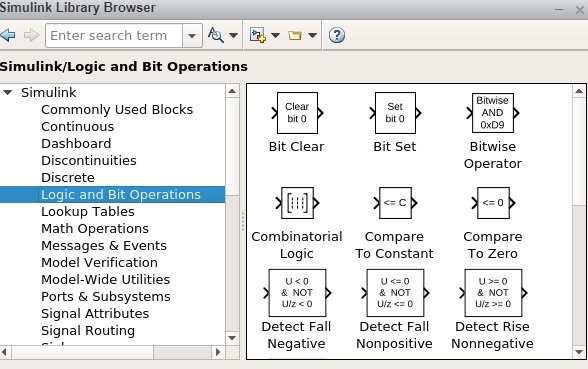Open the search history dropdown

192,36
